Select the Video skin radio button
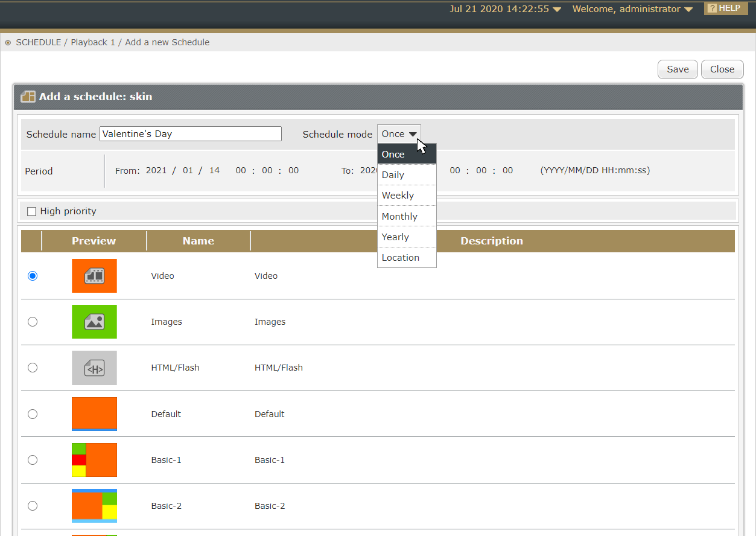The width and height of the screenshot is (756, 536). (x=33, y=276)
